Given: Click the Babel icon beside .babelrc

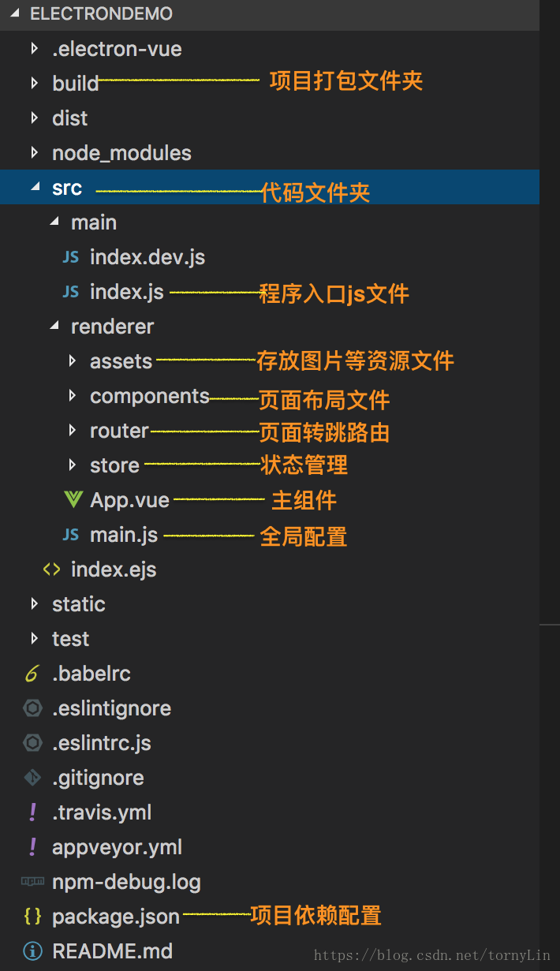Looking at the screenshot, I should point(32,674).
